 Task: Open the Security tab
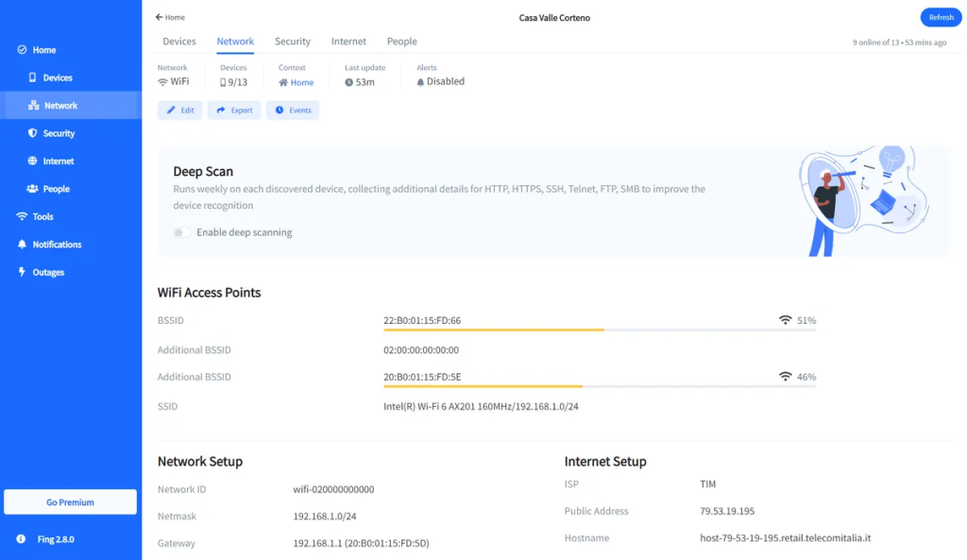pos(293,42)
